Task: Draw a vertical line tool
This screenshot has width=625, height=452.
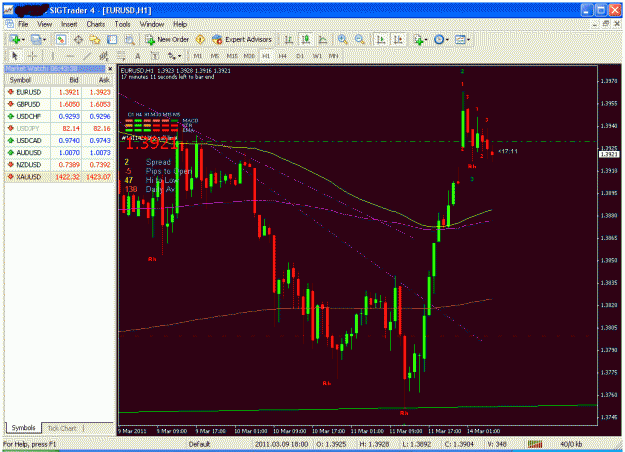Action: coord(53,56)
